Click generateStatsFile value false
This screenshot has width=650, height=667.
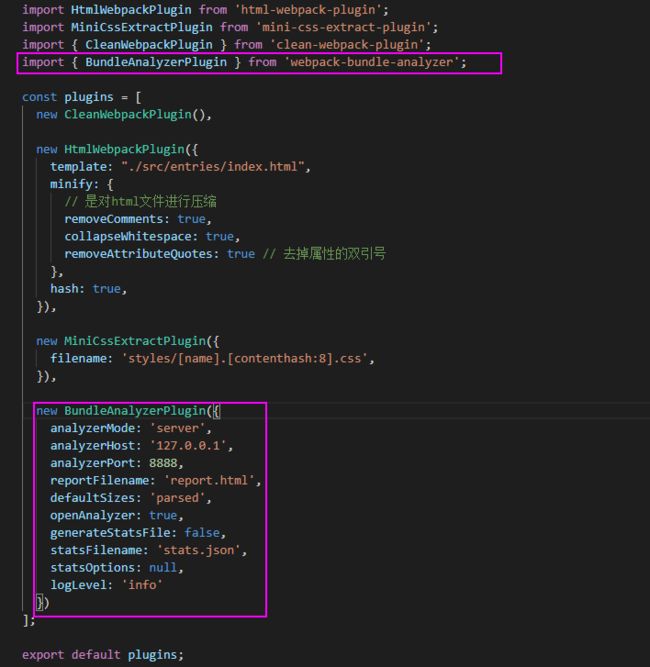point(202,533)
